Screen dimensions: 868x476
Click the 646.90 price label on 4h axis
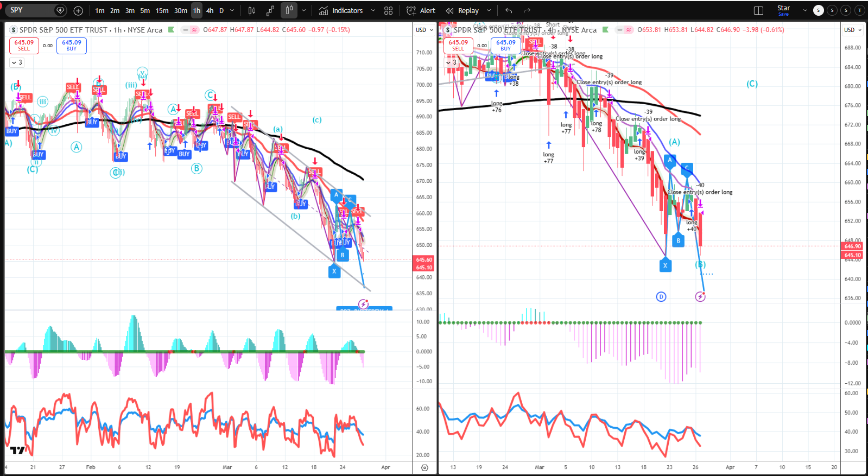tap(852, 246)
